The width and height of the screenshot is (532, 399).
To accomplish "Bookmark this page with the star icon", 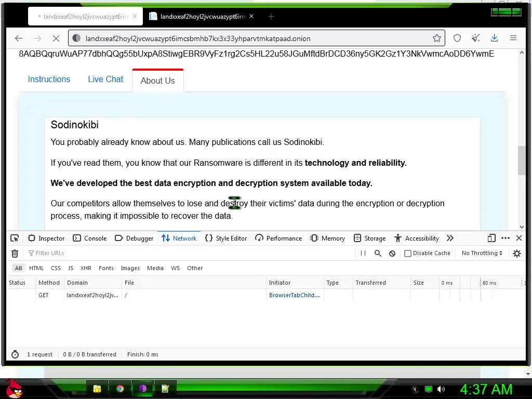I will (x=436, y=38).
